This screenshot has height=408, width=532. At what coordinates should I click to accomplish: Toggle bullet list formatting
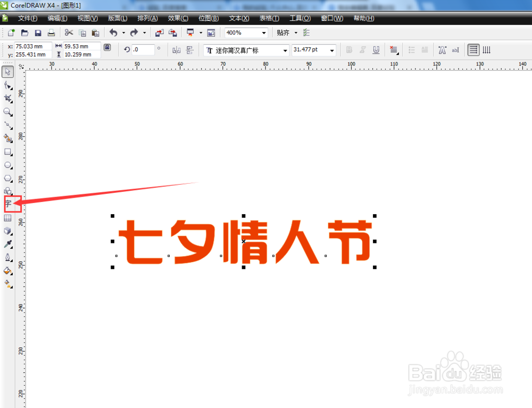[412, 50]
